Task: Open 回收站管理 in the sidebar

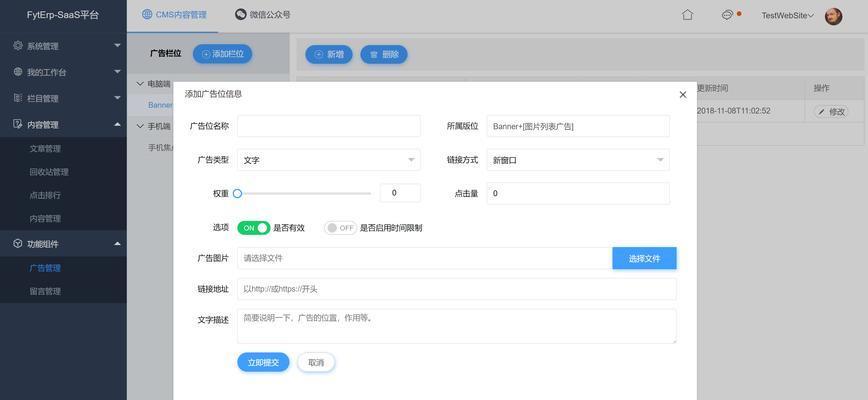Action: tap(49, 172)
